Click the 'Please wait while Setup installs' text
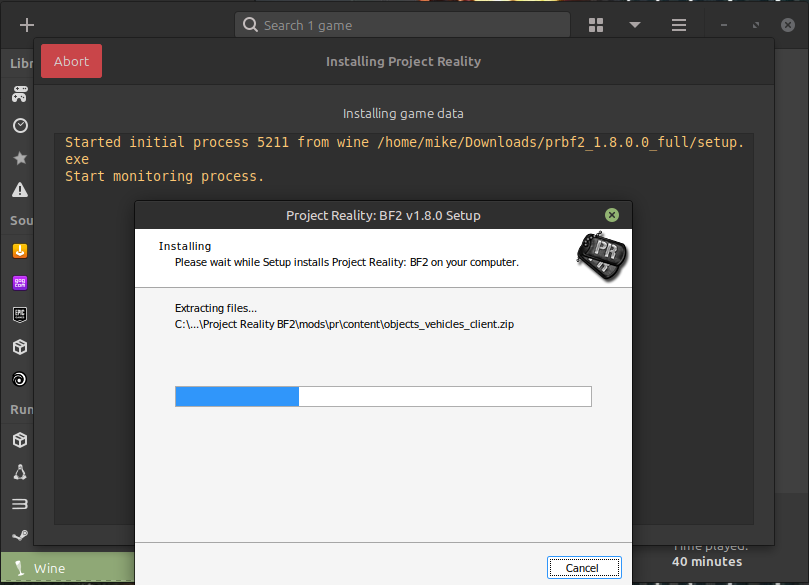Screen dimensions: 809x585 pyautogui.click(x=346, y=262)
